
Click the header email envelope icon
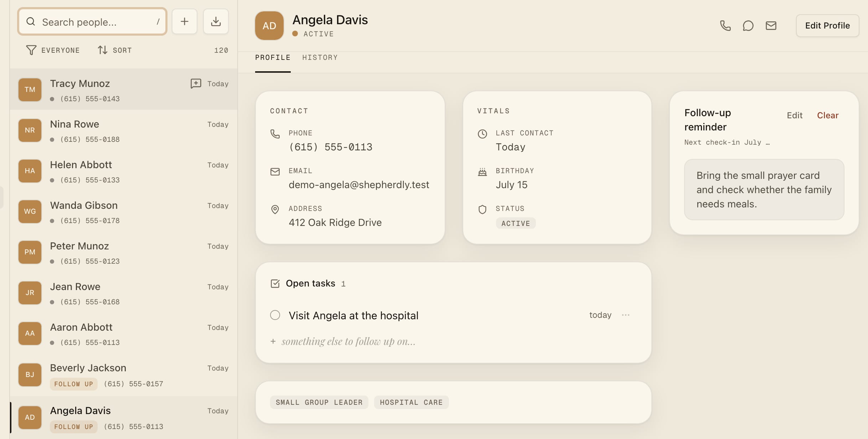coord(771,26)
